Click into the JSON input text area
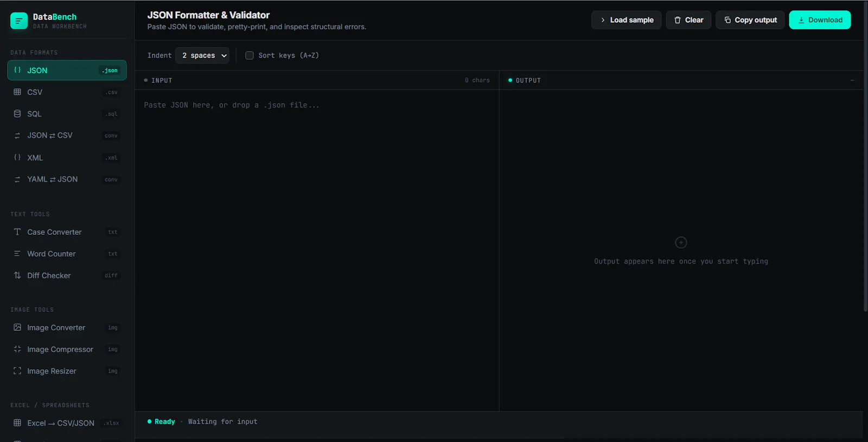Image resolution: width=868 pixels, height=442 pixels. [x=317, y=249]
